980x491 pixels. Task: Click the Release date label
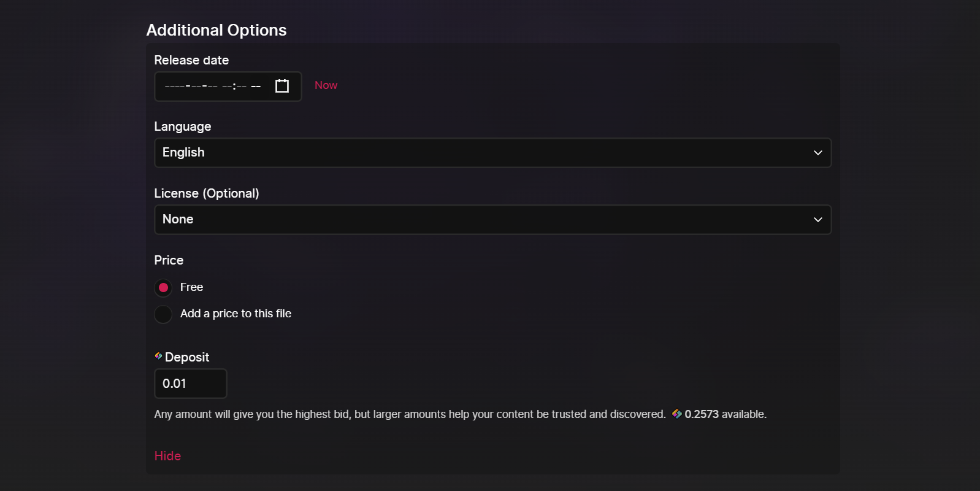[x=191, y=60]
